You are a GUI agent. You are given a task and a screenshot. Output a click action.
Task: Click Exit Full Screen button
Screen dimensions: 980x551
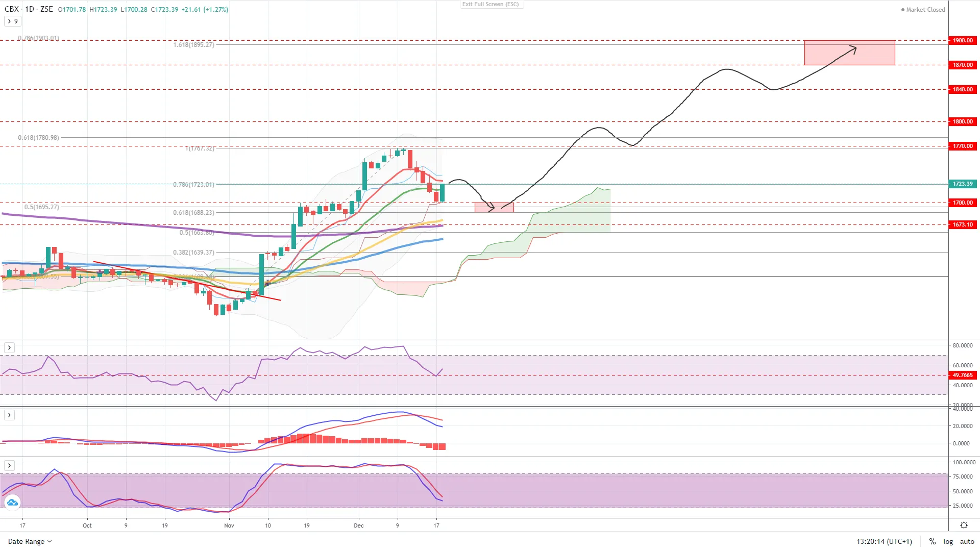tap(490, 5)
